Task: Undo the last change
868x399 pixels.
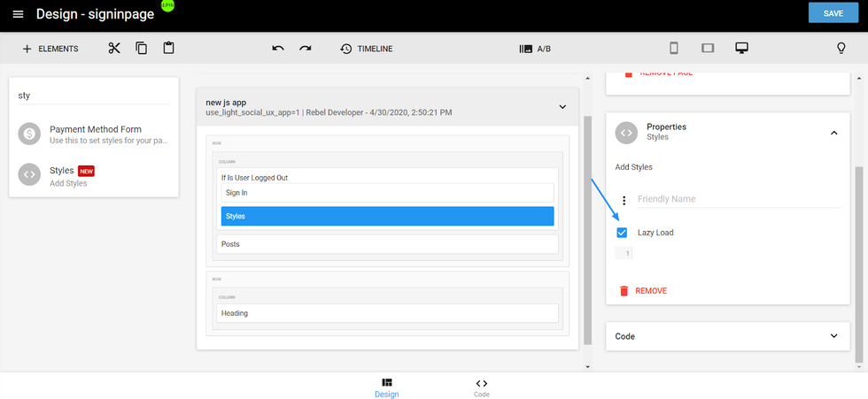Action: click(x=278, y=49)
